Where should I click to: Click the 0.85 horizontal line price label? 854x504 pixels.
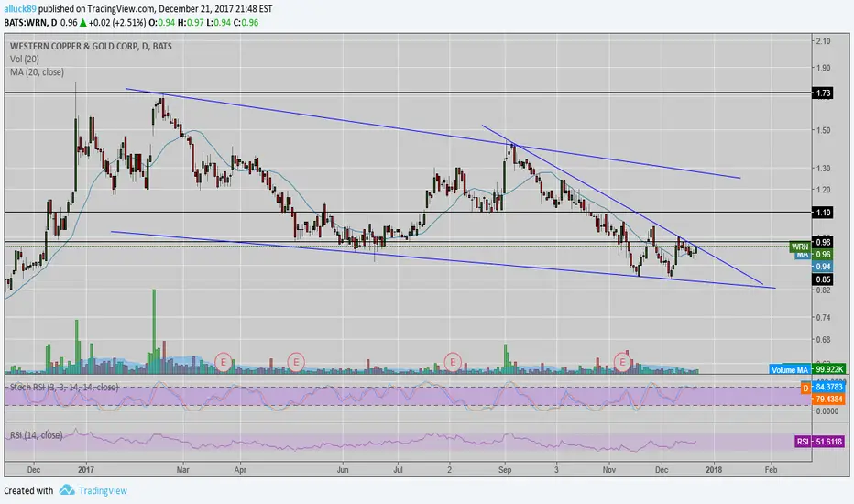click(823, 279)
